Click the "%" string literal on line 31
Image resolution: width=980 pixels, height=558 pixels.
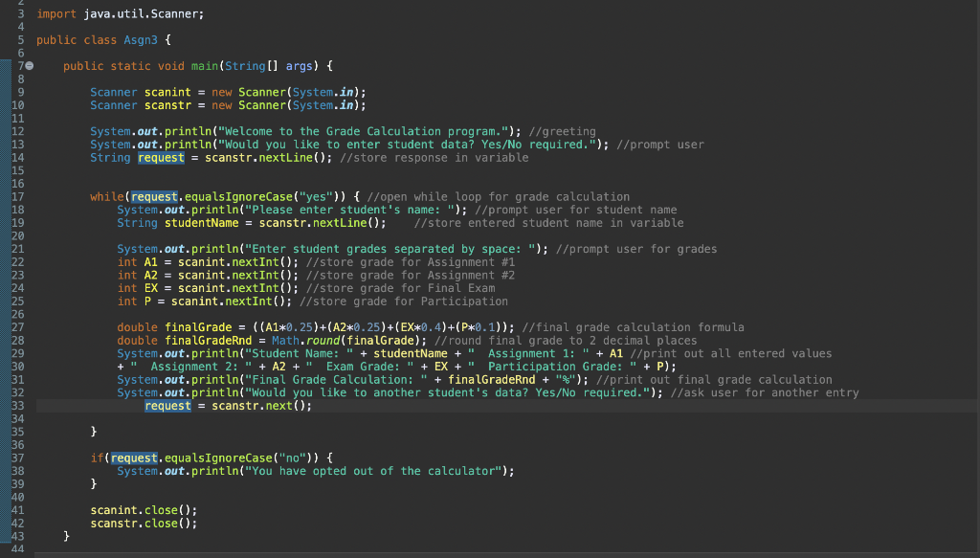tap(566, 381)
